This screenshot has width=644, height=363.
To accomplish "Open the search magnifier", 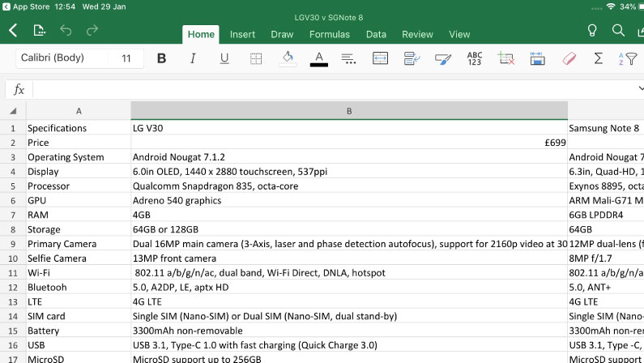I will (618, 31).
